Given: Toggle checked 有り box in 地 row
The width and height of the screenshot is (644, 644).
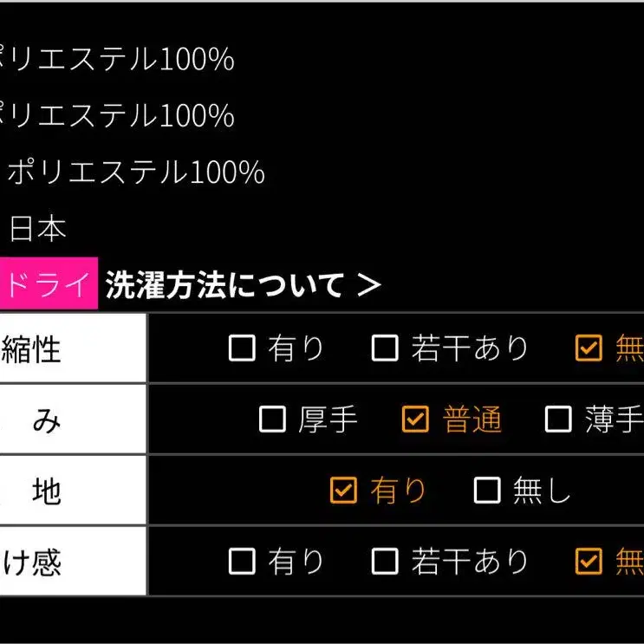Looking at the screenshot, I should click(343, 490).
